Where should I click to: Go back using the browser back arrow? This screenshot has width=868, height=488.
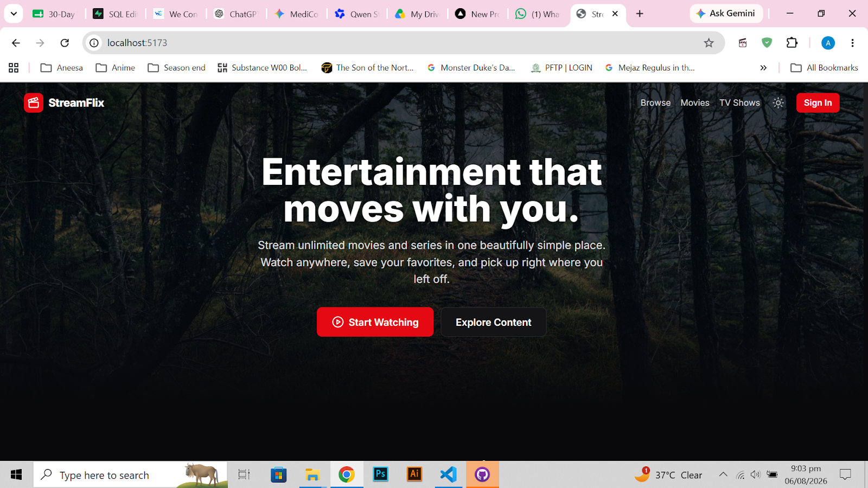[x=16, y=43]
